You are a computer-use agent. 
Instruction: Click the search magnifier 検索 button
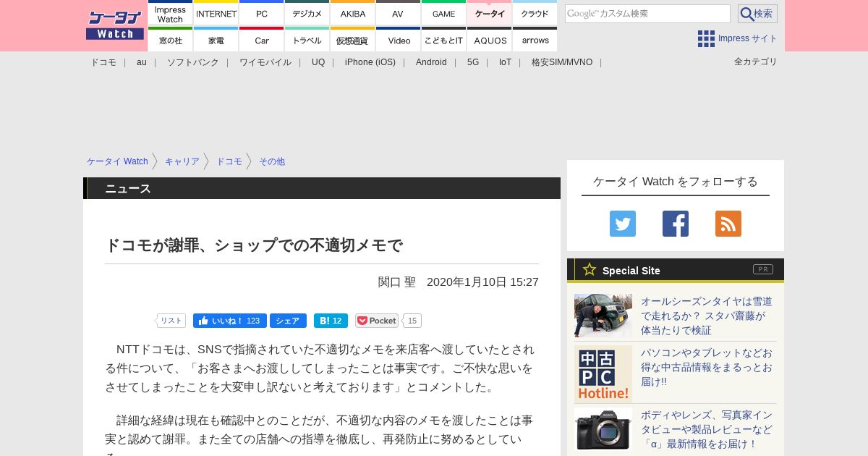[x=757, y=14]
